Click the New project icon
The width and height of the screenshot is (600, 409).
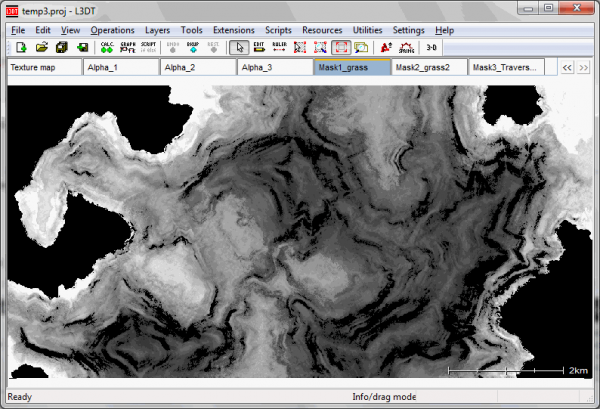tap(21, 47)
